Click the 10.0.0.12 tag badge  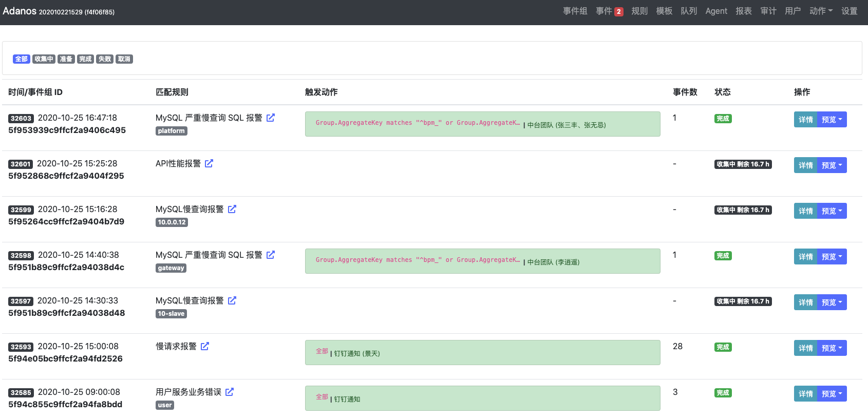172,222
